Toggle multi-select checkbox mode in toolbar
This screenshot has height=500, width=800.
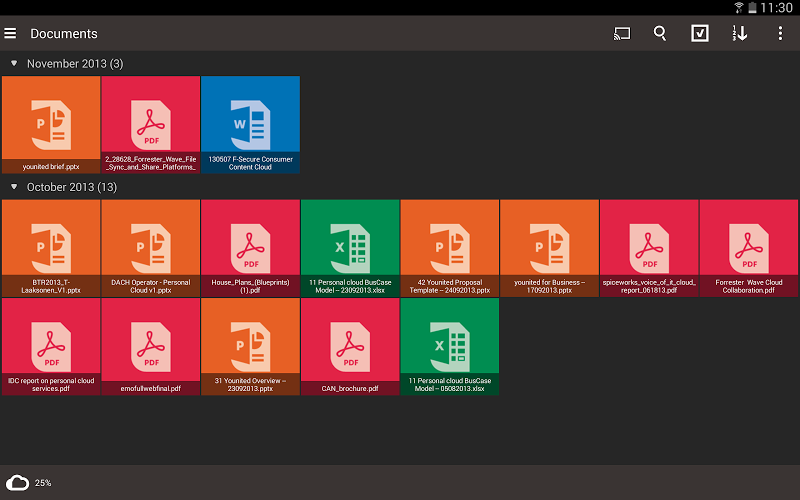(x=700, y=33)
